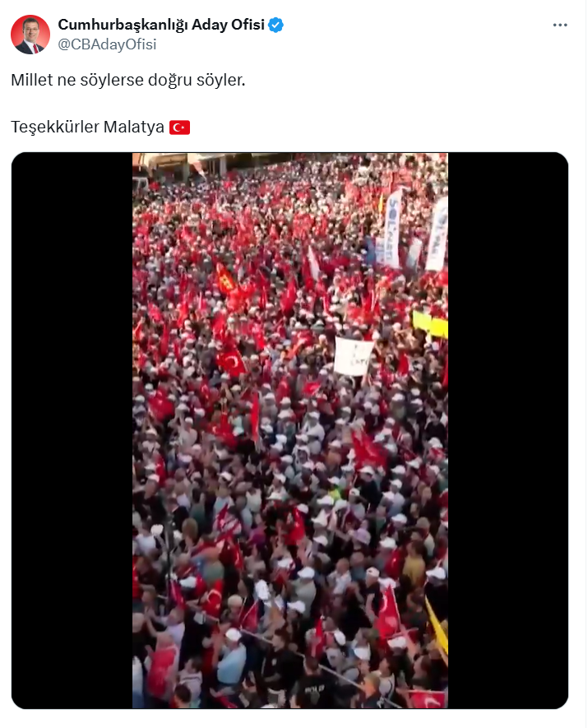Select the tweet text 'Millet ne söylerse doğru söyler.'
This screenshot has width=588, height=728.
[x=128, y=80]
